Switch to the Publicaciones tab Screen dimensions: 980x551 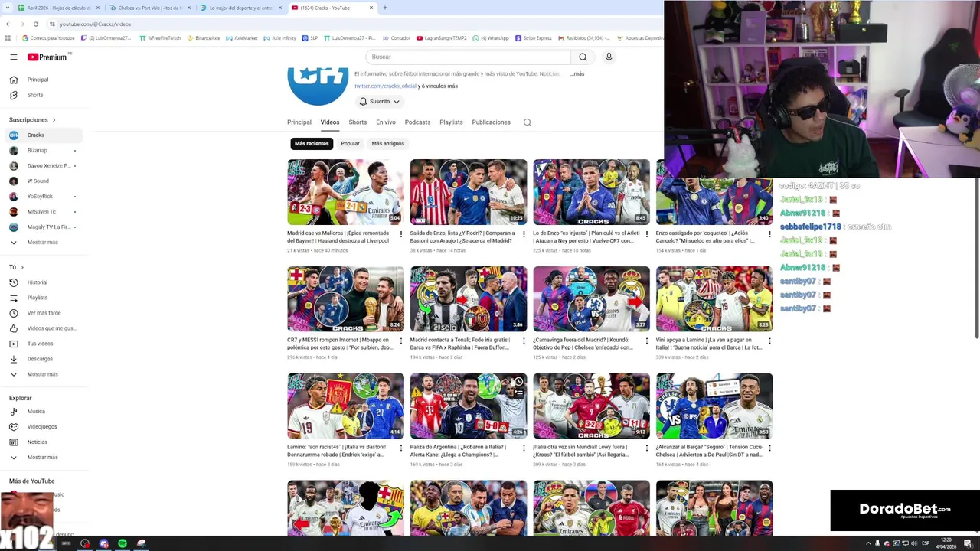491,122
